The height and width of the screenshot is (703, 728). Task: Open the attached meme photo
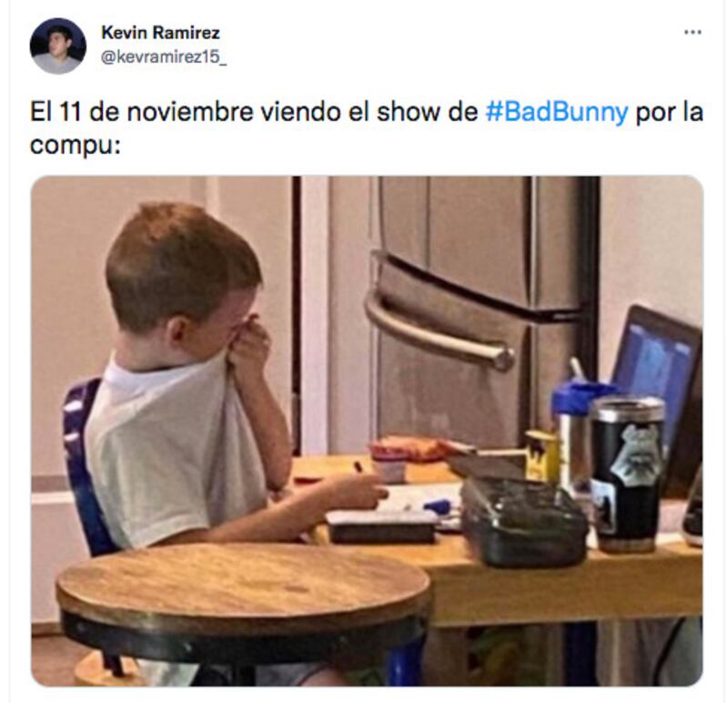[x=367, y=431]
